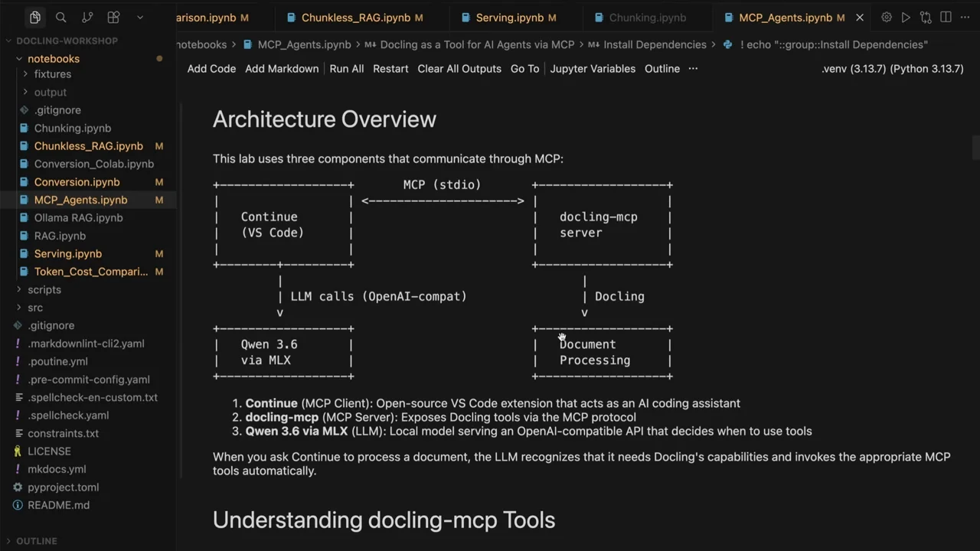Switch to Chunking.ipynb tab

click(648, 17)
